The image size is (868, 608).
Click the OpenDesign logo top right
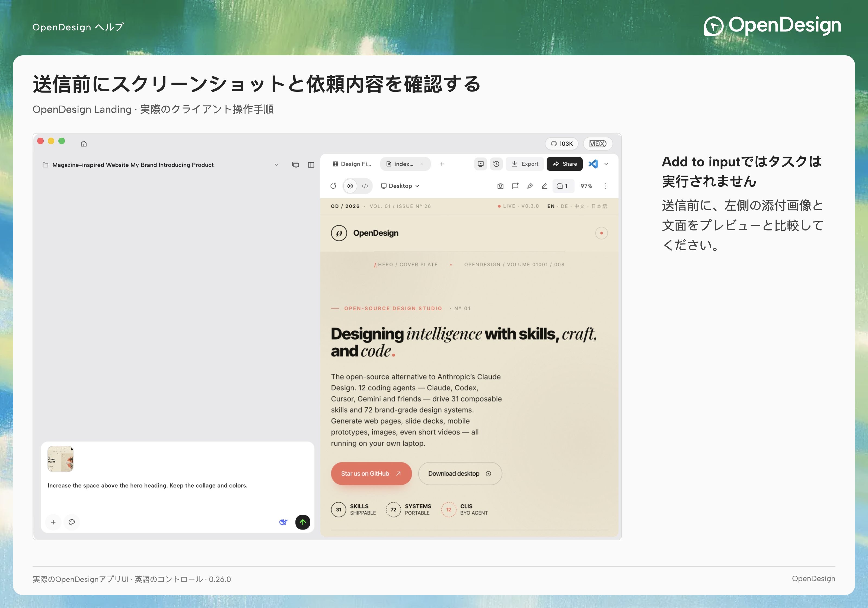coord(773,26)
